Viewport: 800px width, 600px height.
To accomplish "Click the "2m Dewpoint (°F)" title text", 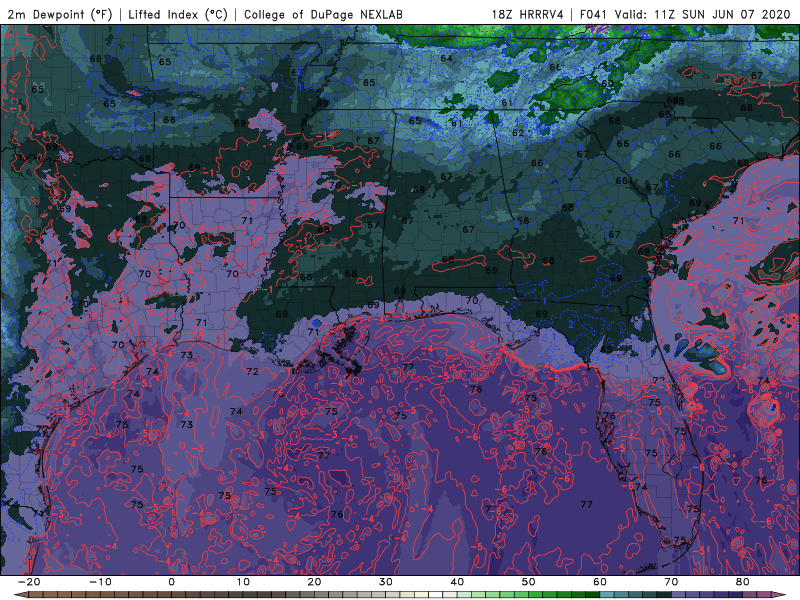I will pyautogui.click(x=60, y=14).
